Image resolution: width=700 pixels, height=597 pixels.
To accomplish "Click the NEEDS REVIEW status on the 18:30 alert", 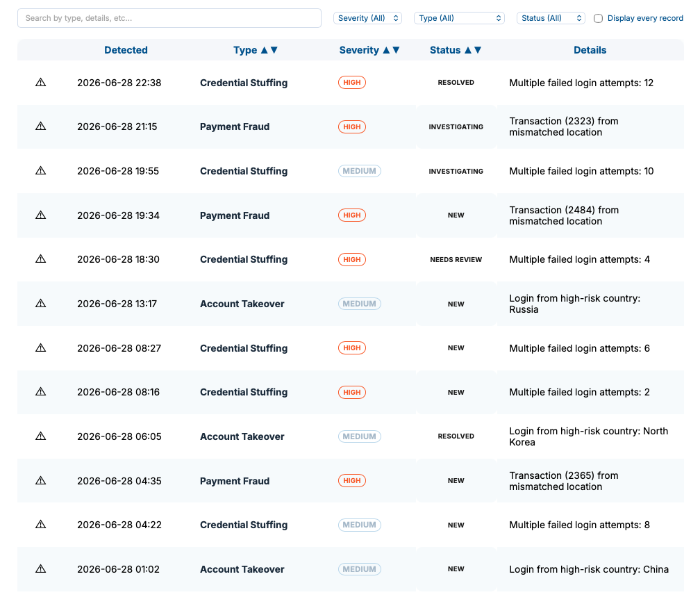I will (456, 260).
